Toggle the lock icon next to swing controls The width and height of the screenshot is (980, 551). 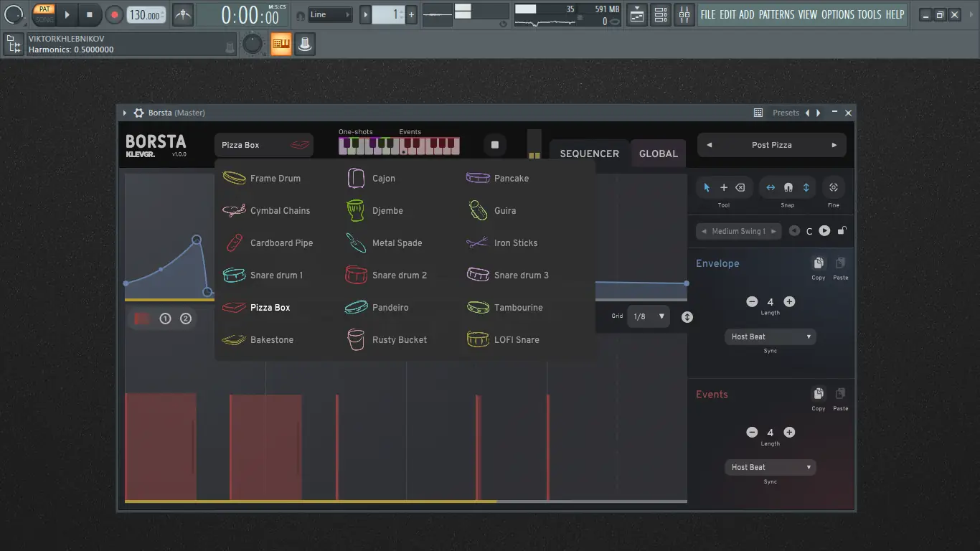(842, 230)
